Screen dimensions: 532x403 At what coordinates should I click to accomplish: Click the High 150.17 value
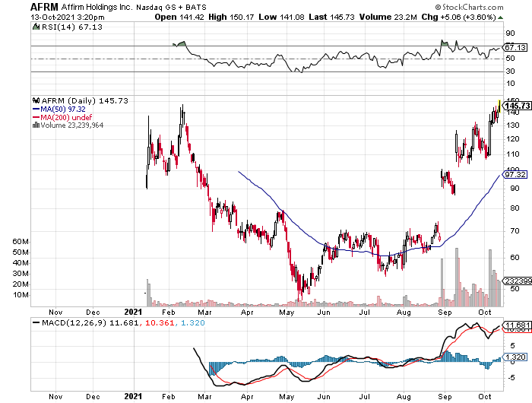pos(231,17)
